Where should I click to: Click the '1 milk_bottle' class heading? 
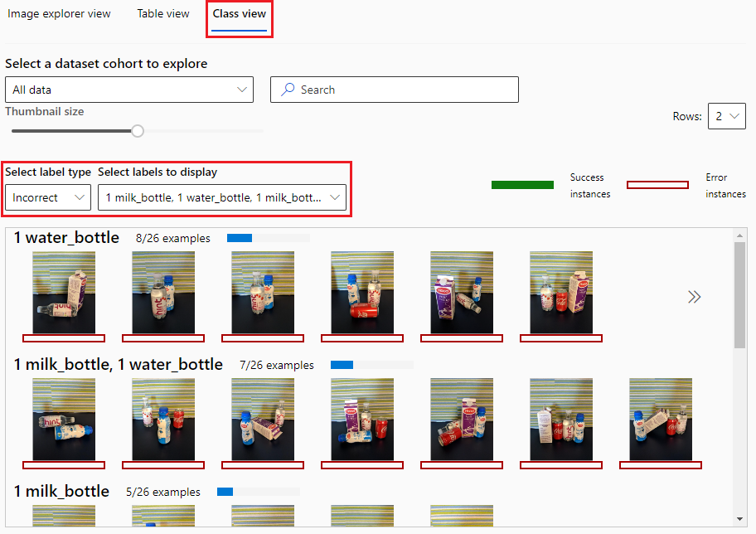tap(61, 491)
